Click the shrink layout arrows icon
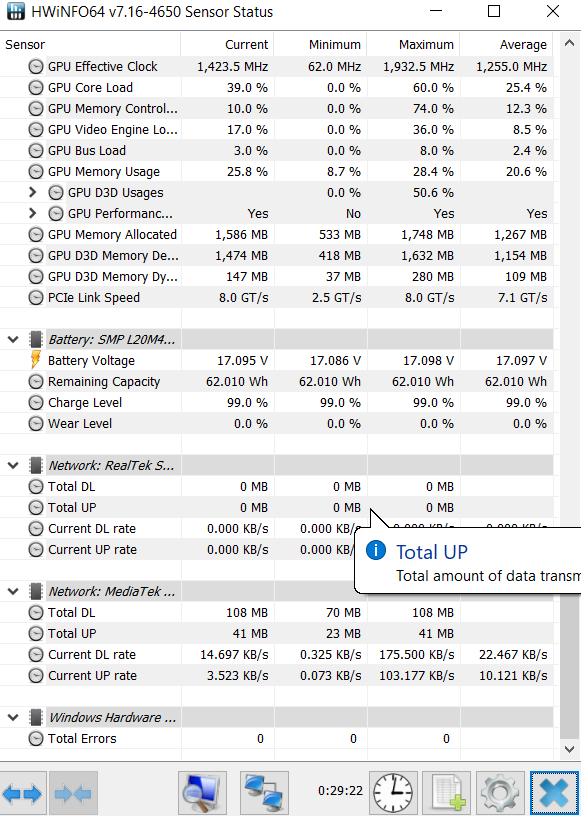This screenshot has width=581, height=816. point(73,793)
